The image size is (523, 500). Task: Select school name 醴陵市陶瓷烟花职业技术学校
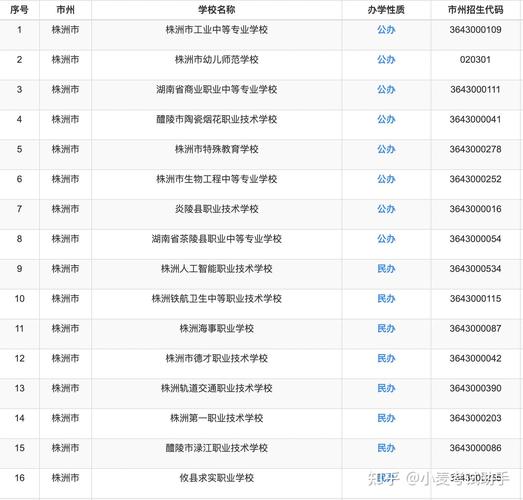coord(217,119)
